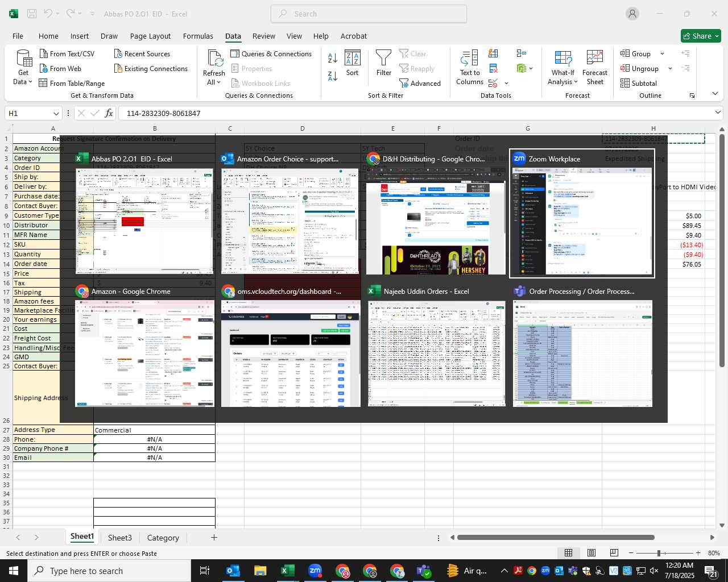Switch to the Insert tab
Viewport: 728px width, 582px height.
coord(80,36)
